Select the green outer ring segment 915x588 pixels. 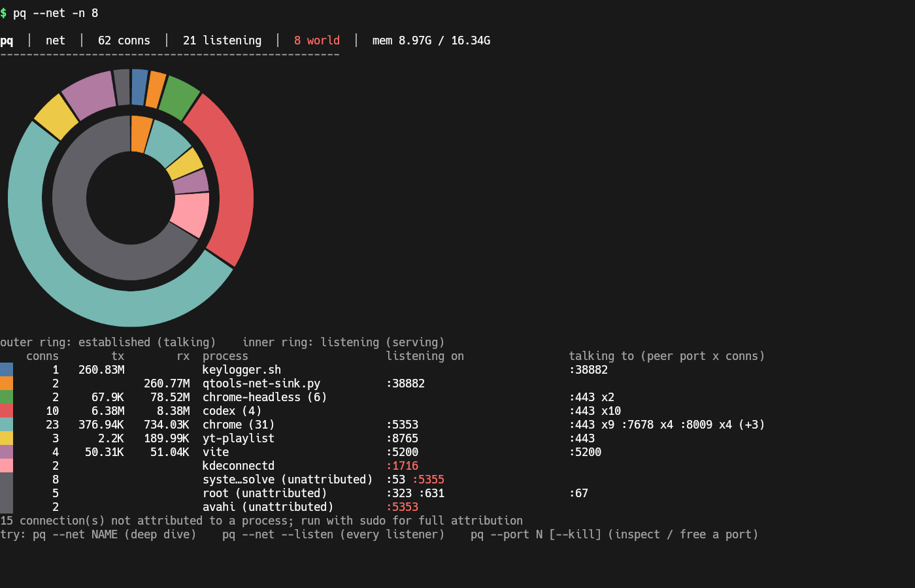tap(178, 97)
